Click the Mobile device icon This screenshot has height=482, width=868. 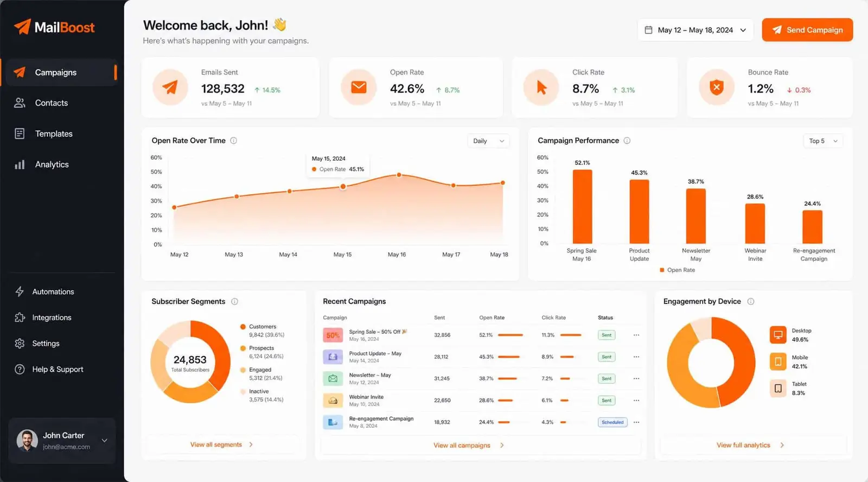778,361
